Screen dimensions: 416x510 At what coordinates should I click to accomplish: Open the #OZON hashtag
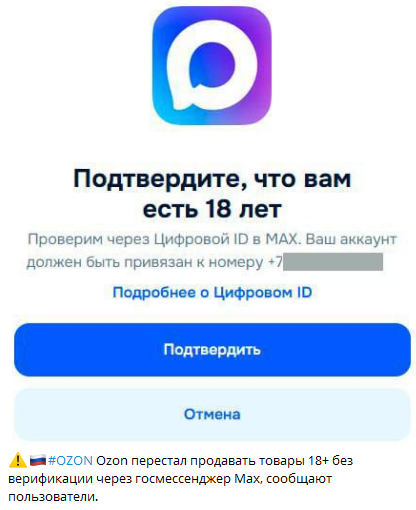coord(70,460)
